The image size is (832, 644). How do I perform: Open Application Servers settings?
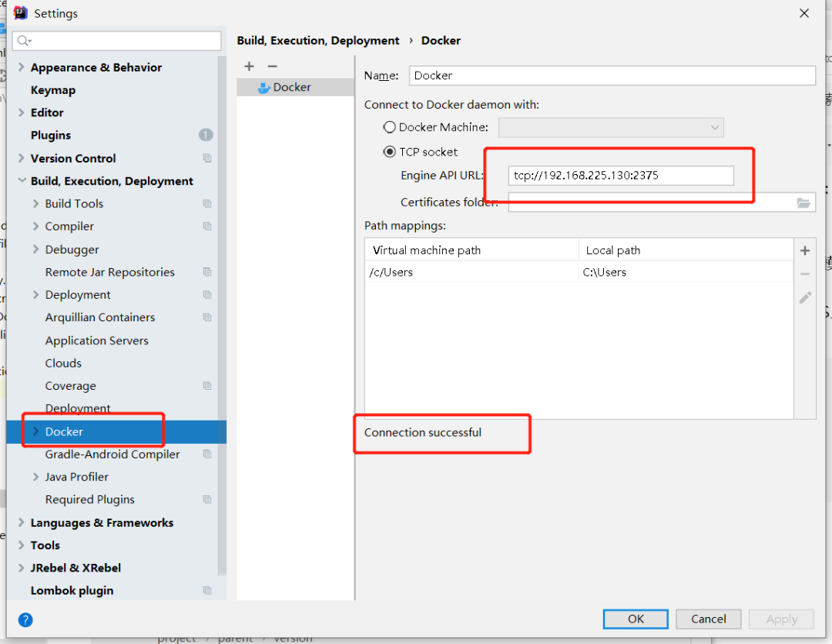click(96, 340)
